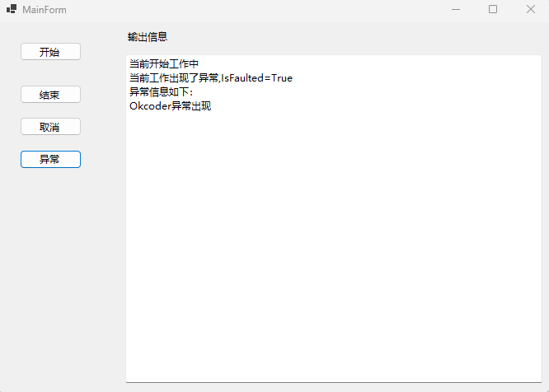Click the line 当前开始工作中
This screenshot has width=549, height=392.
[x=164, y=64]
